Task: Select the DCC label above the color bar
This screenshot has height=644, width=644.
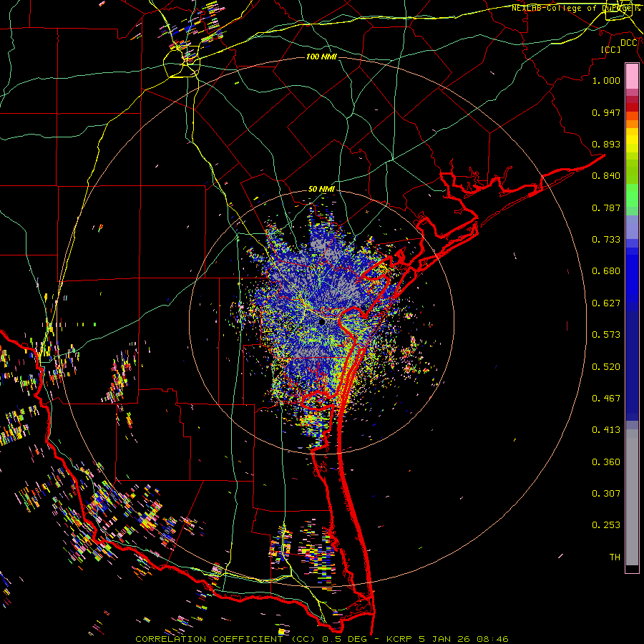Action: pos(629,43)
